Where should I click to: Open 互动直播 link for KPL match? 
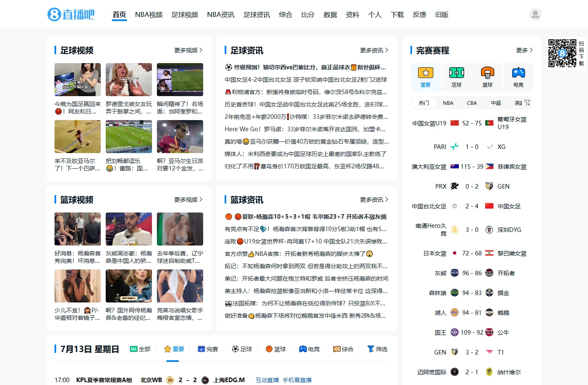click(267, 380)
